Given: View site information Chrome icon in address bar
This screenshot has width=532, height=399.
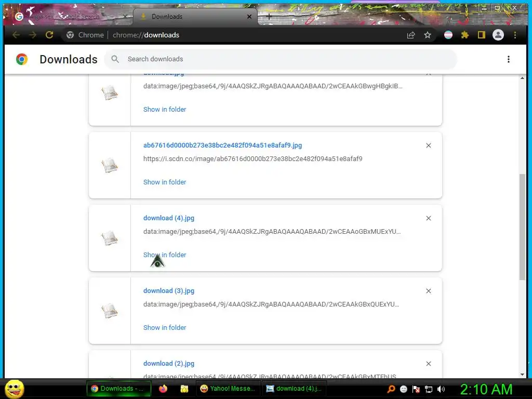Looking at the screenshot, I should coord(70,35).
